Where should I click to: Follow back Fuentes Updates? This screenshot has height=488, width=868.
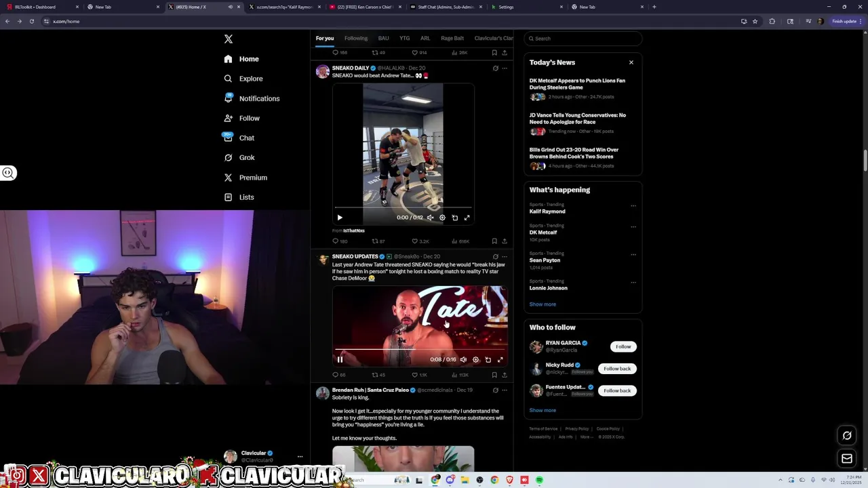pyautogui.click(x=617, y=390)
